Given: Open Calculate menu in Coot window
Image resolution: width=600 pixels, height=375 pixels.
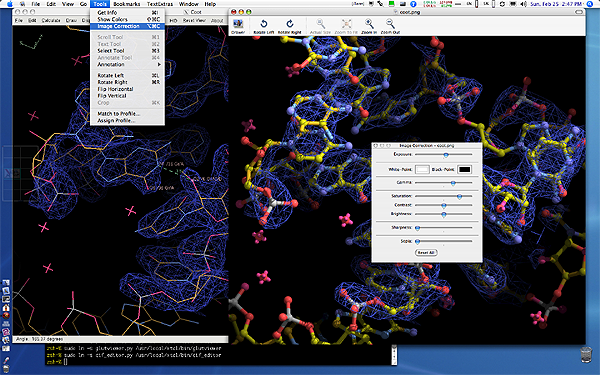Looking at the screenshot, I should point(51,20).
